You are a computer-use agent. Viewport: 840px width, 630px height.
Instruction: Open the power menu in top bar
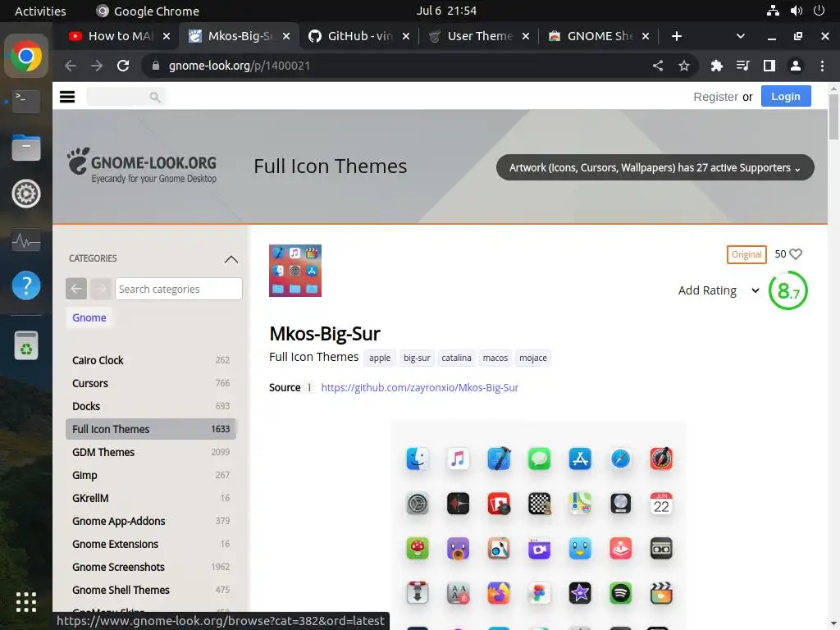coord(819,11)
